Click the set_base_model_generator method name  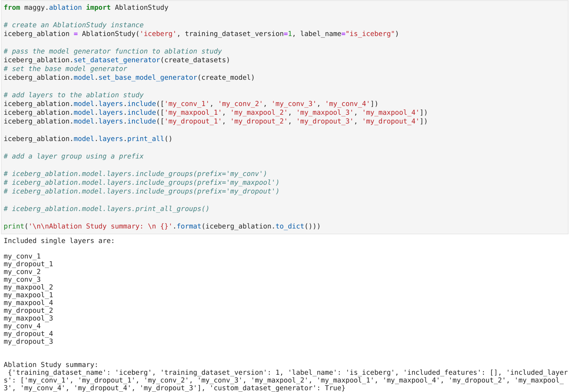pos(148,78)
